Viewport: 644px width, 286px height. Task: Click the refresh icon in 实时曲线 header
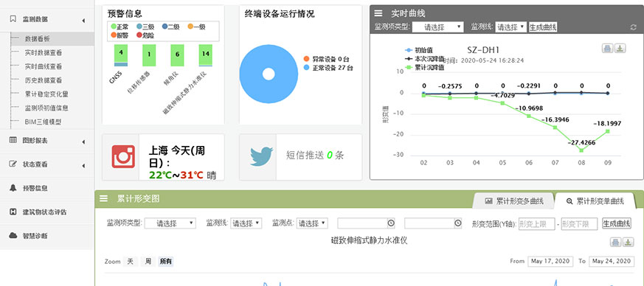coord(633,27)
